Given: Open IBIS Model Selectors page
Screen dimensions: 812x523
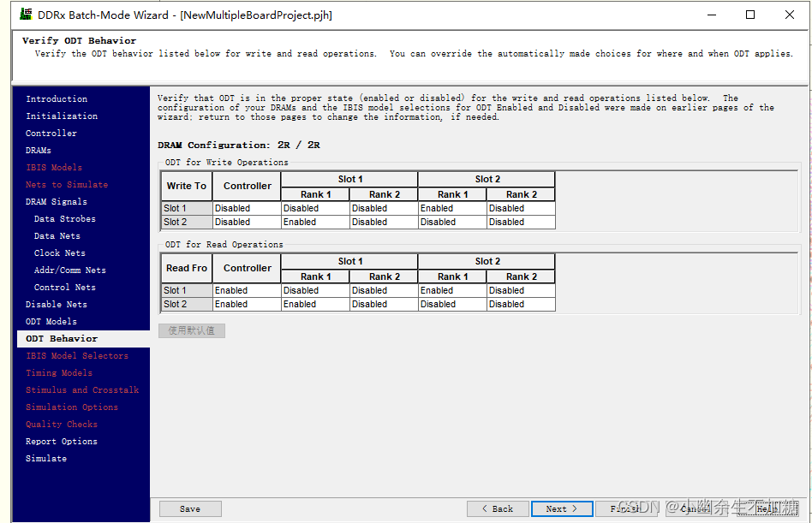Looking at the screenshot, I should (x=77, y=355).
